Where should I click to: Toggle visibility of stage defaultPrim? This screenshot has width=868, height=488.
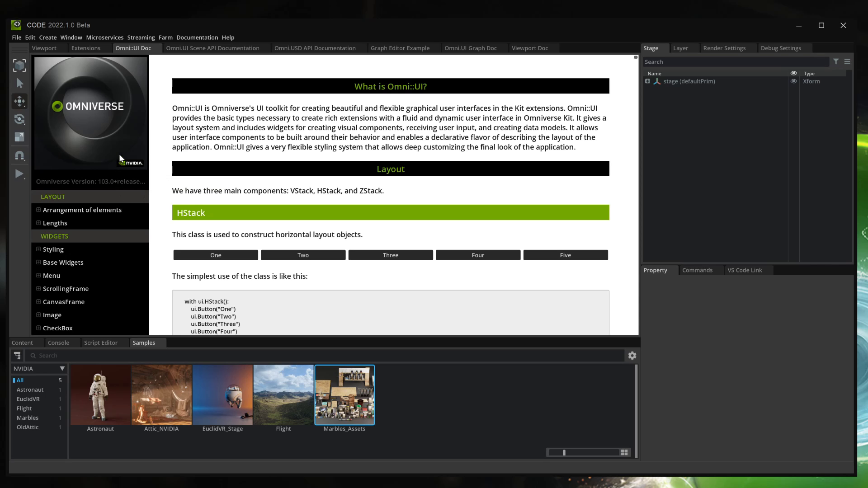click(x=793, y=81)
